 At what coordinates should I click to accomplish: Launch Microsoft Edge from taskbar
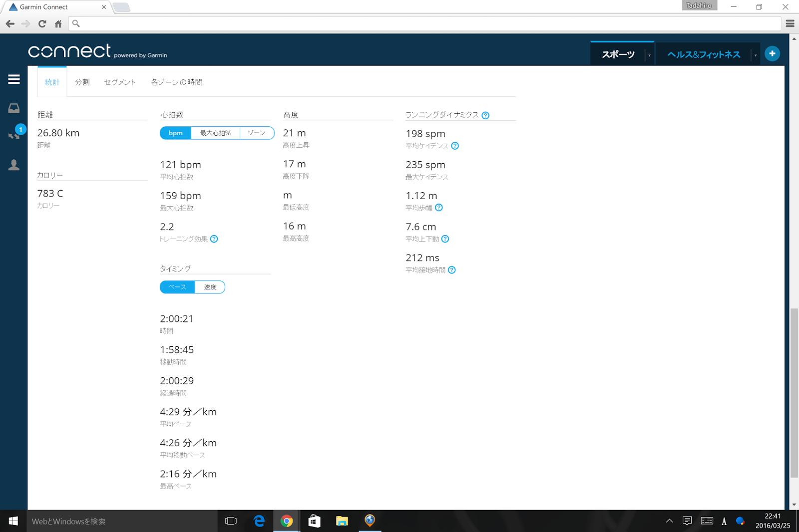[x=259, y=521]
